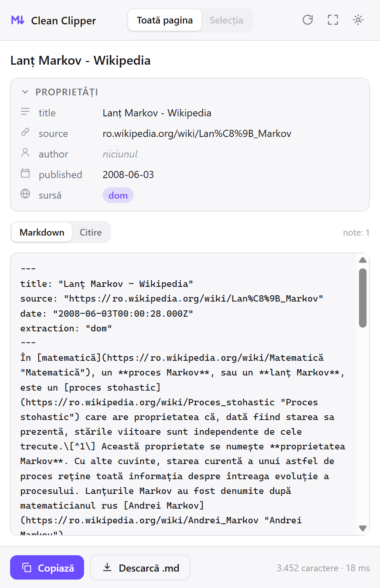
Task: Click the source URL ro.wikipedia.org value
Action: coord(197,134)
